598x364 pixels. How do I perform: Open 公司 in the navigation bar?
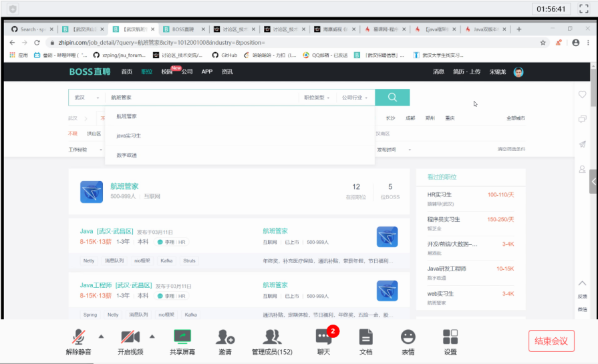[187, 71]
